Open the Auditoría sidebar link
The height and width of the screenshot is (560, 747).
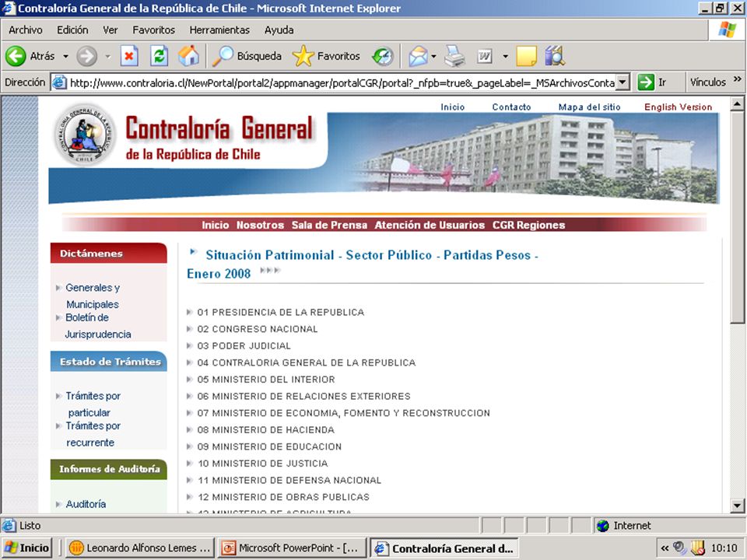(x=86, y=504)
